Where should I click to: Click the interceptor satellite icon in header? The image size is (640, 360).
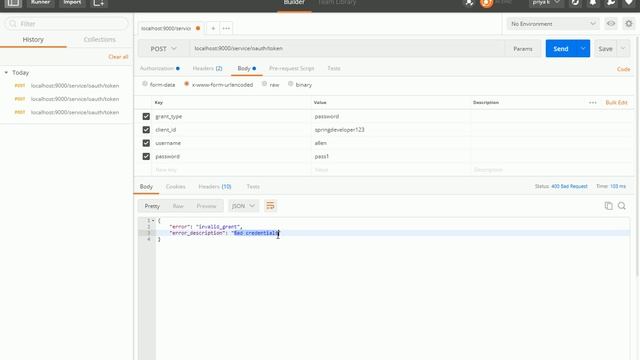[x=469, y=3]
